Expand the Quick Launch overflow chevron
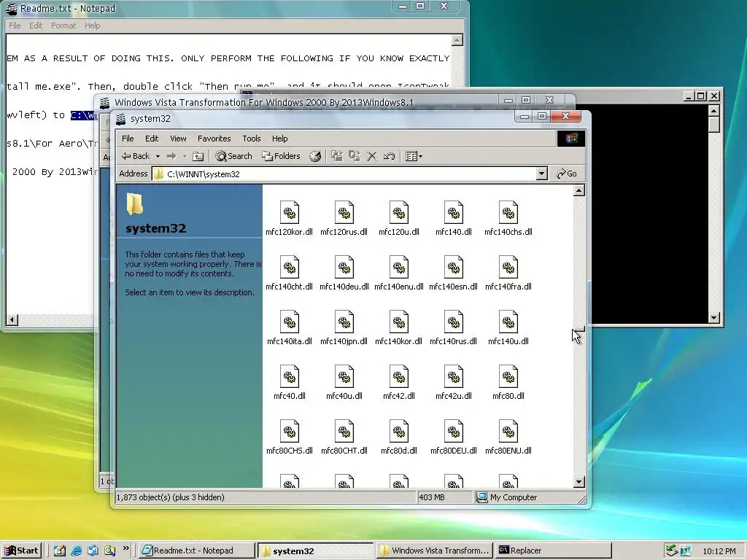This screenshot has width=747, height=560. (125, 548)
